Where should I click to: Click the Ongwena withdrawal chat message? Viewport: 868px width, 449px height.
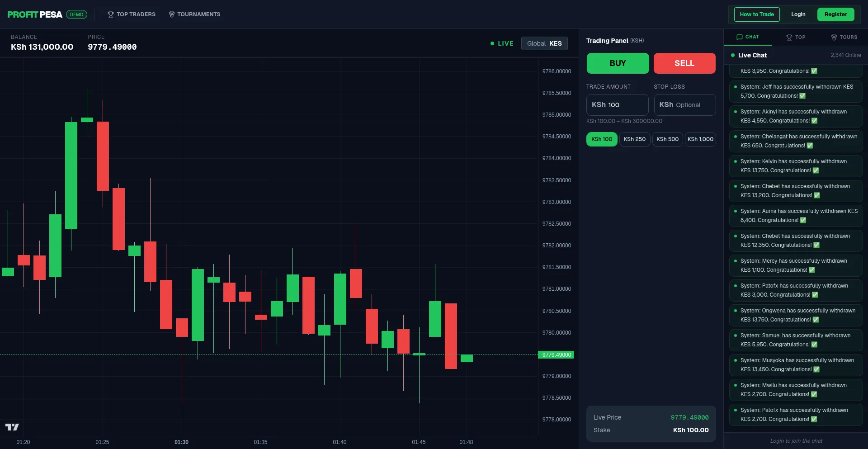coord(796,315)
